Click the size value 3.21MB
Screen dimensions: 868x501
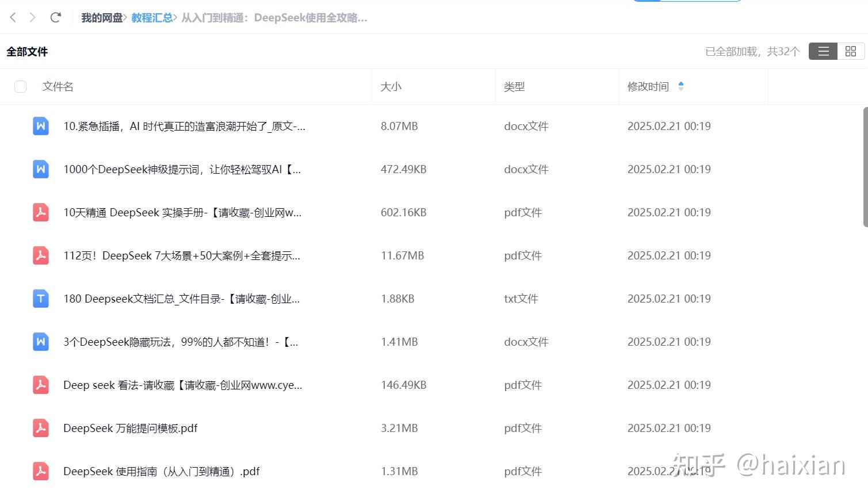[x=399, y=428]
